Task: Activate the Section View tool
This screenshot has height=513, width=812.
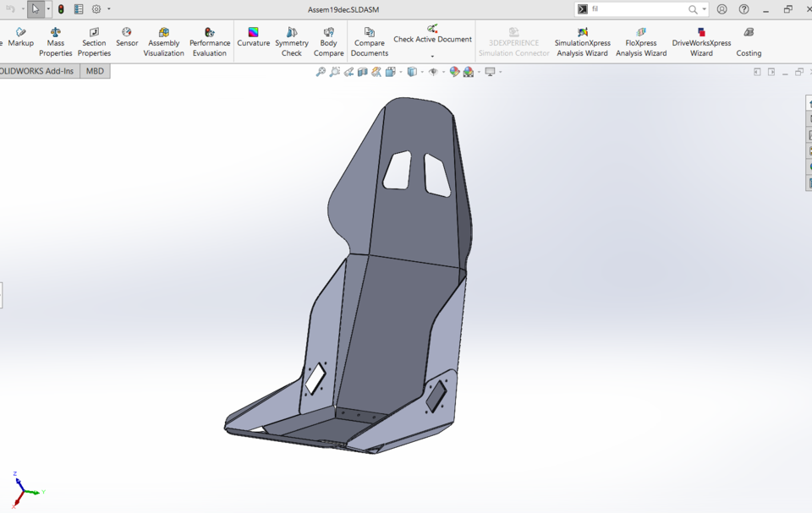Action: point(362,72)
